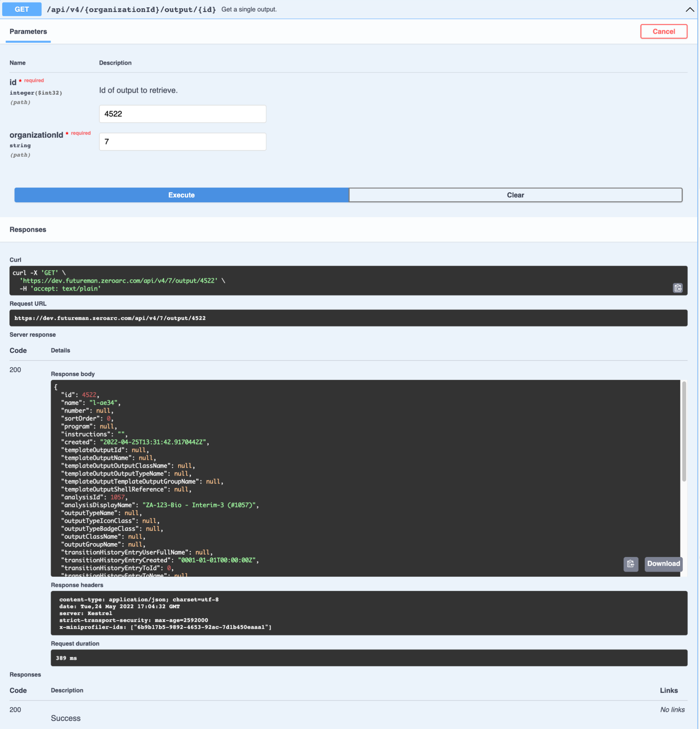
Task: Click the 389 ms request duration value
Action: (66, 658)
